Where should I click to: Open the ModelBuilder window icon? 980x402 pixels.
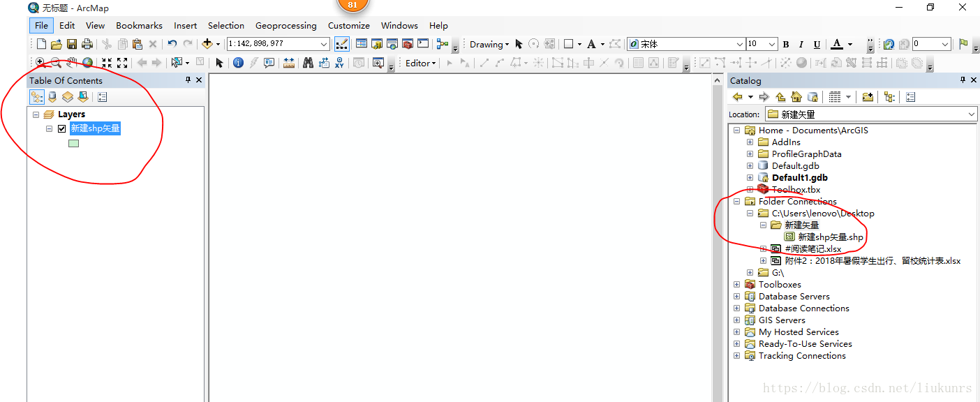coord(442,44)
